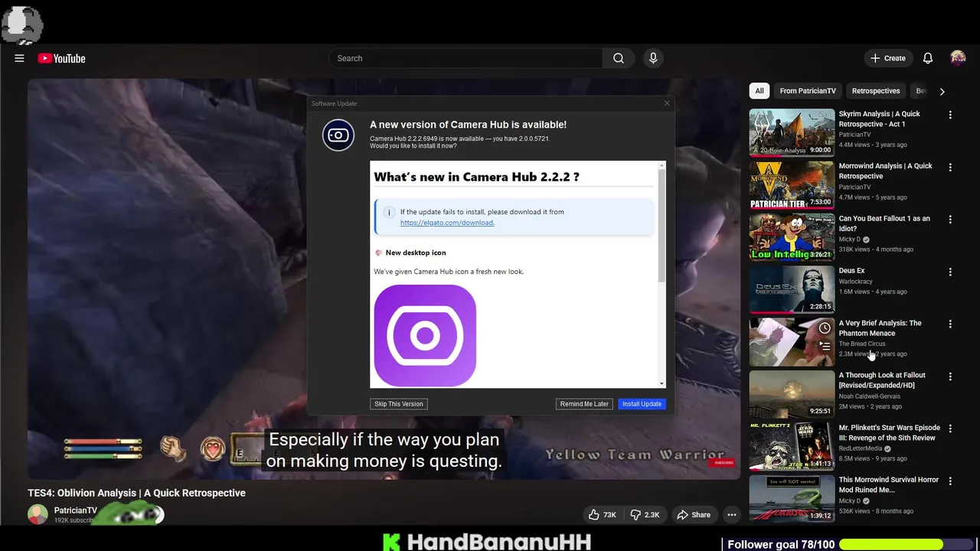Show more filter chips with the arrow
Screen dimensions: 980x551
[942, 91]
